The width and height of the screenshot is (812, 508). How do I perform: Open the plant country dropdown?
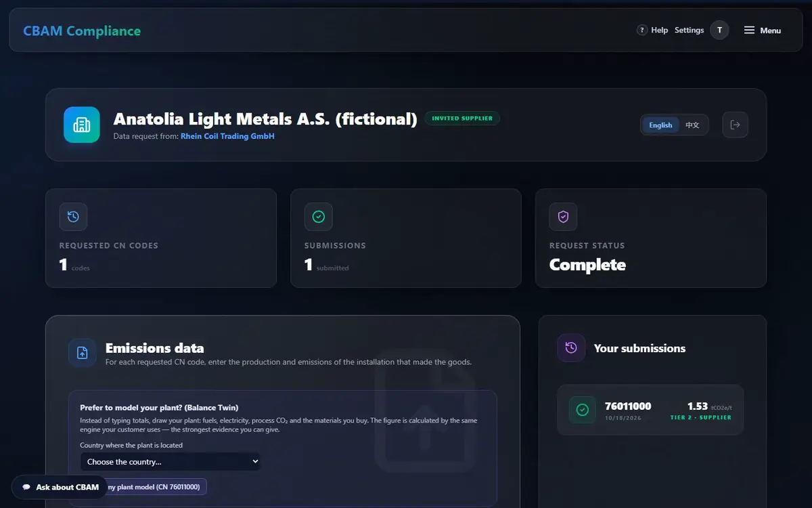point(171,462)
